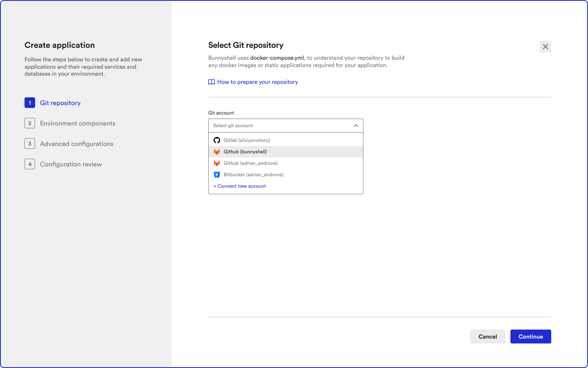
Task: Click the step 3 number badge
Action: click(x=30, y=144)
